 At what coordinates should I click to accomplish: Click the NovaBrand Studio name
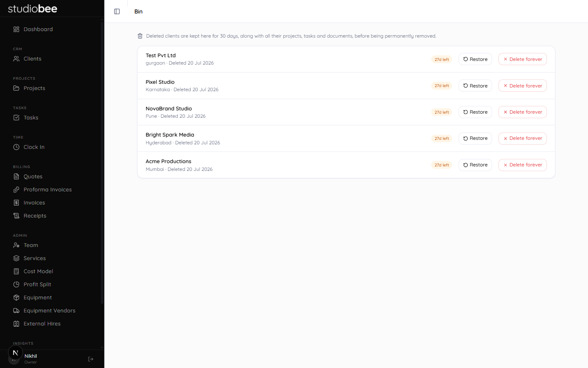[169, 109]
